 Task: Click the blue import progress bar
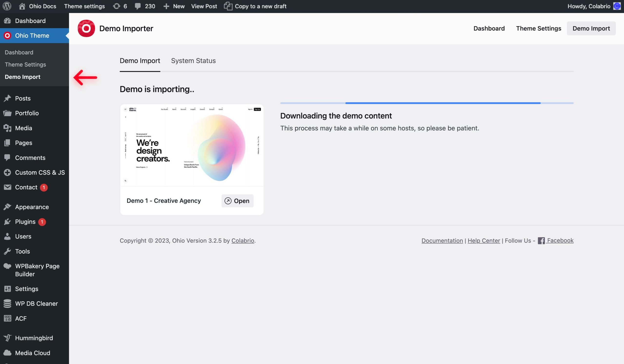[x=442, y=103]
